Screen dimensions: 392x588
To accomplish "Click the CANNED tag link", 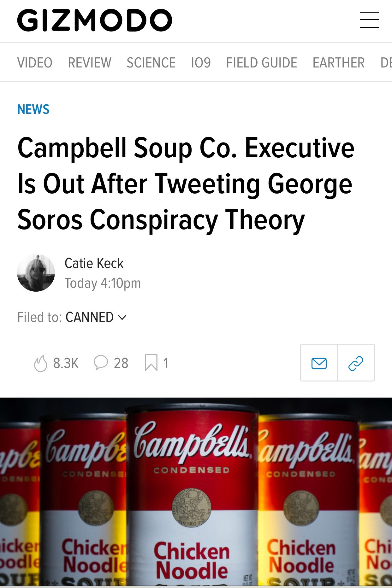I will pos(89,317).
